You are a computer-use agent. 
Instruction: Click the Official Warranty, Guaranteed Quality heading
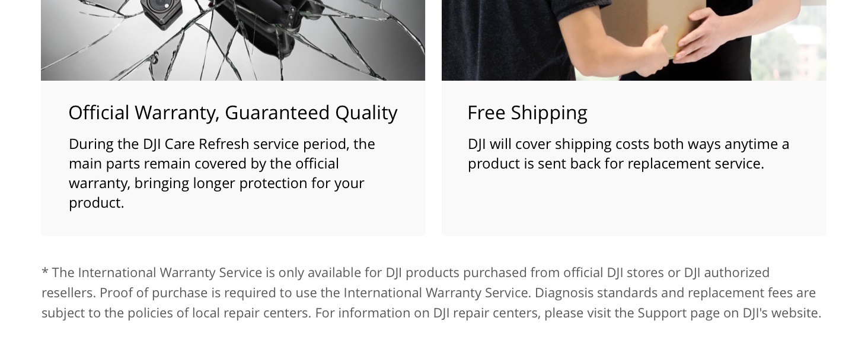pyautogui.click(x=232, y=113)
